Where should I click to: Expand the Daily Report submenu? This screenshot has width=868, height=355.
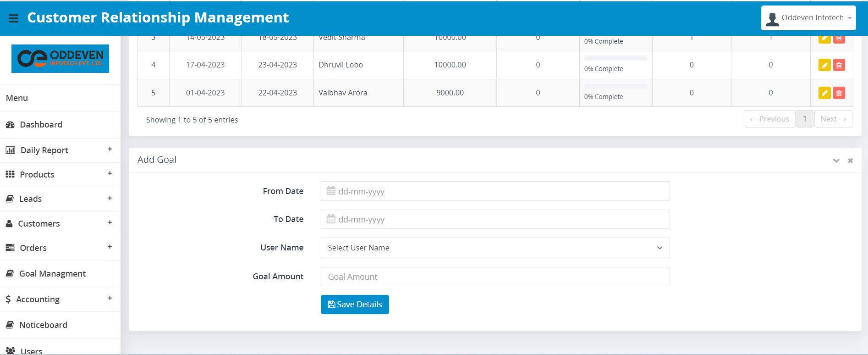click(110, 149)
